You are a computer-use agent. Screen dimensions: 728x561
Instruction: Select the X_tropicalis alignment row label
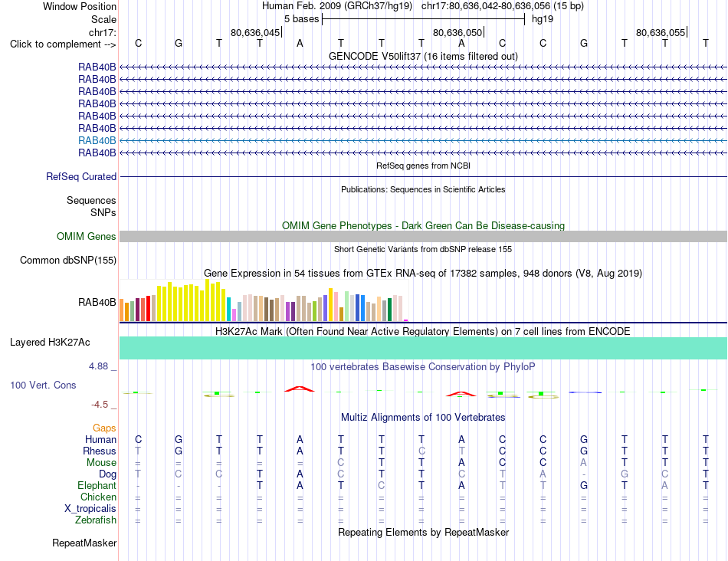(90, 509)
